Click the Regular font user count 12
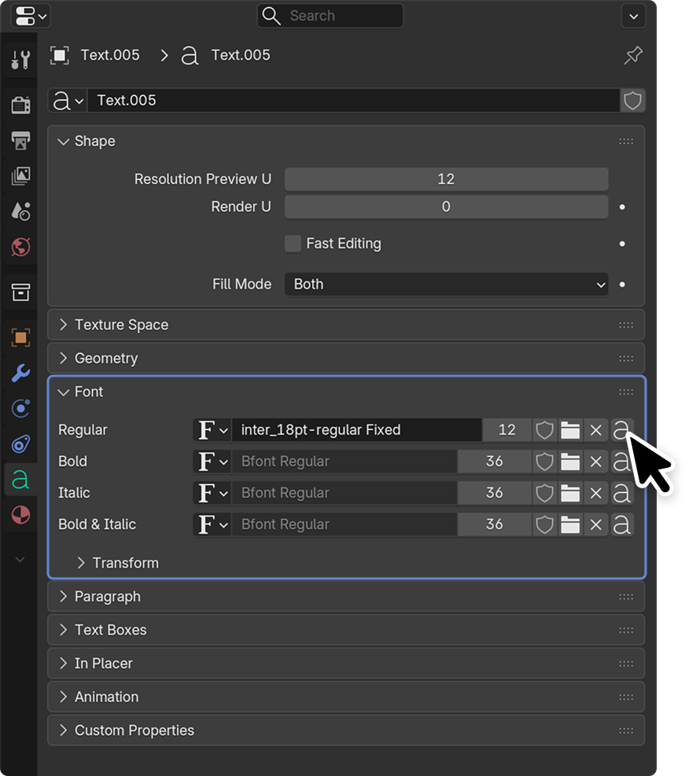The image size is (700, 776). [x=507, y=430]
